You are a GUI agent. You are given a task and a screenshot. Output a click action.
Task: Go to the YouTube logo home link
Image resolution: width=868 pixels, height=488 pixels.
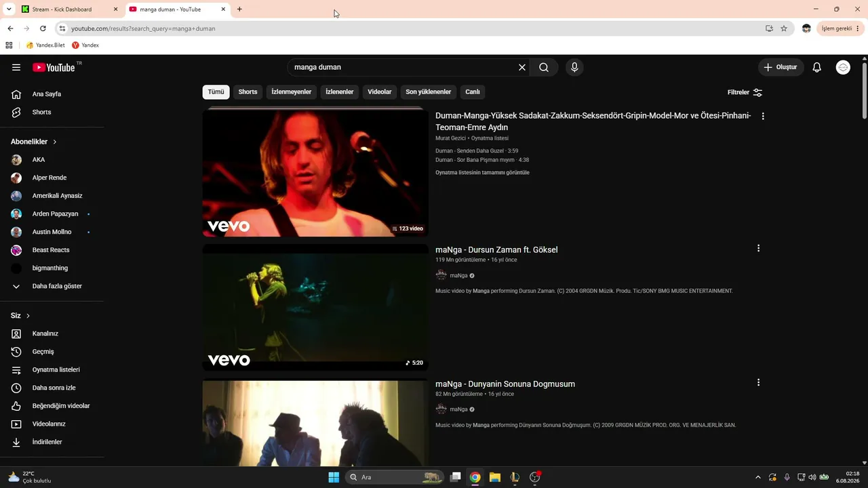pyautogui.click(x=54, y=67)
